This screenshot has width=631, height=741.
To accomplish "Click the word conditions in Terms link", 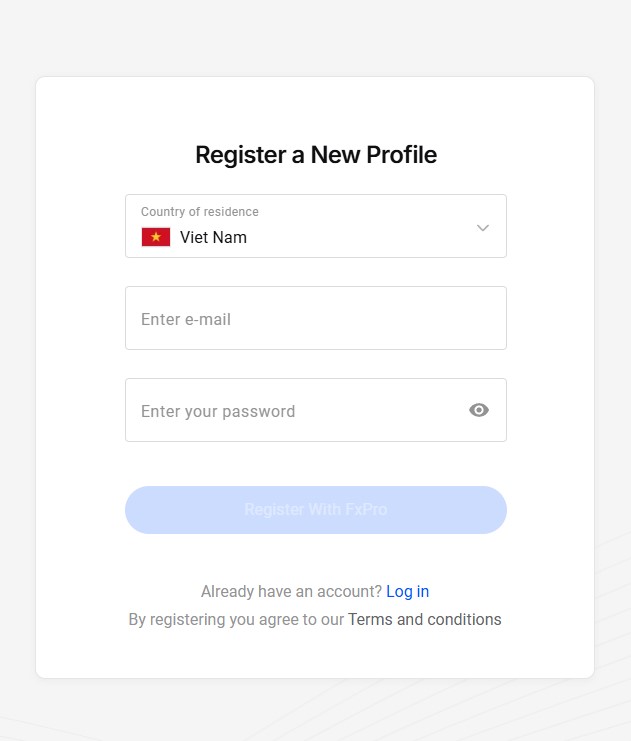I will [x=464, y=619].
